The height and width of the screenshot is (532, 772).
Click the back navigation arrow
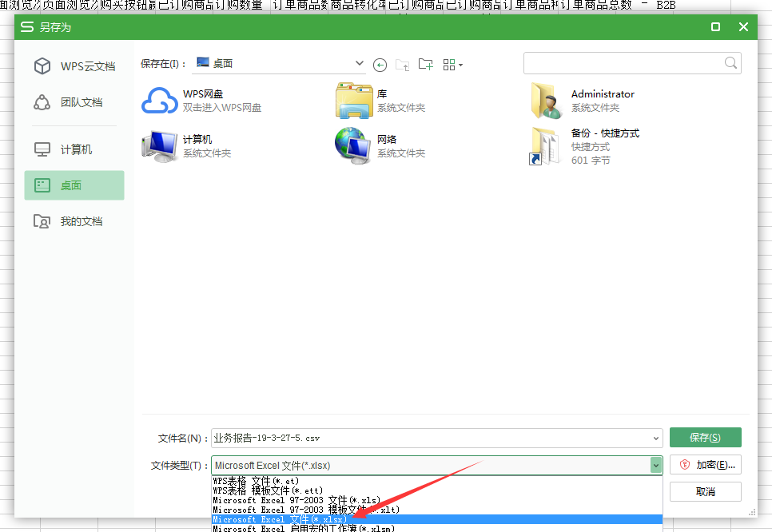[x=380, y=65]
